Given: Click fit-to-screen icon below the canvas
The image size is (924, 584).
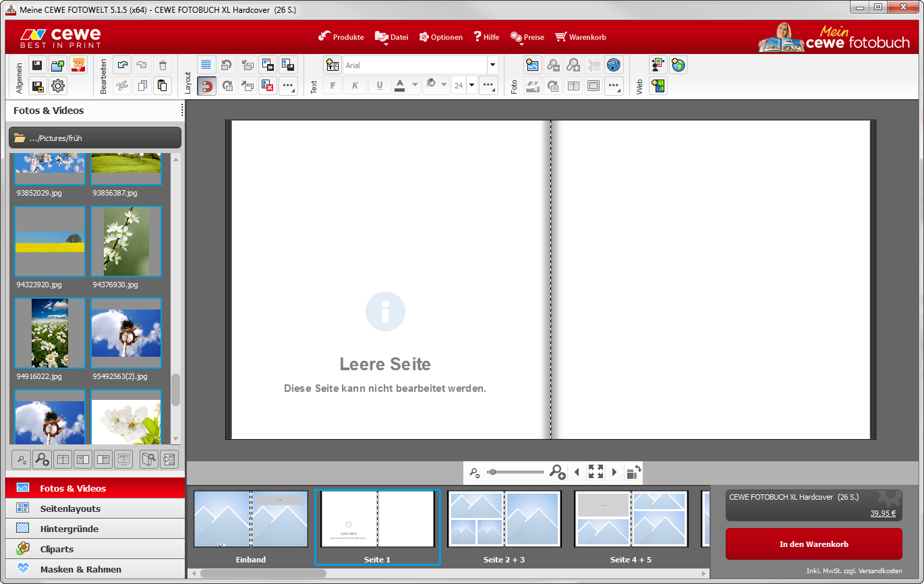Looking at the screenshot, I should 596,472.
